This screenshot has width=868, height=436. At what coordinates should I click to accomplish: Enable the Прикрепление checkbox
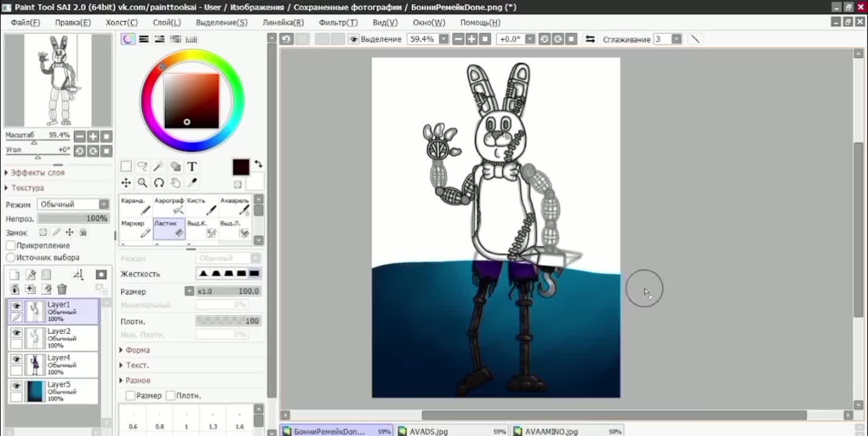11,245
